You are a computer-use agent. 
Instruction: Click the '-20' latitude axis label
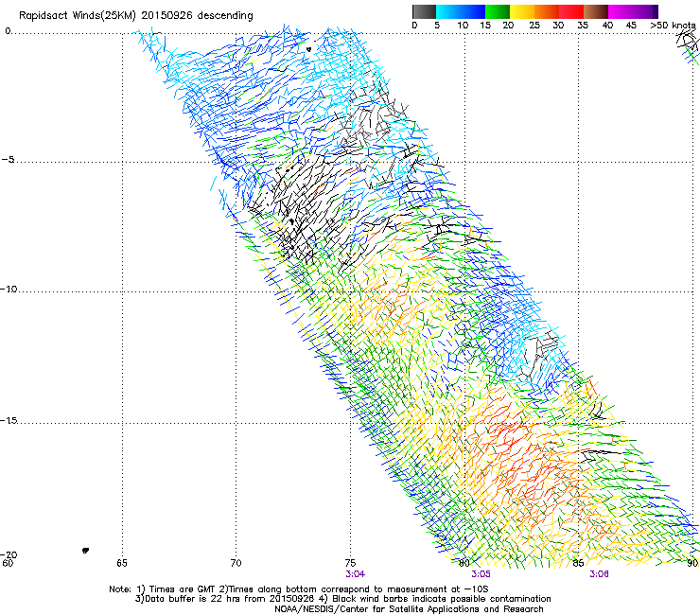pyautogui.click(x=9, y=554)
